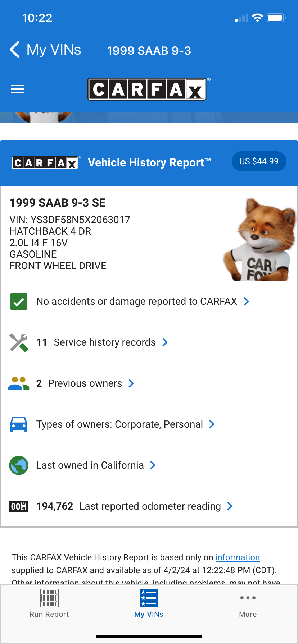The height and width of the screenshot is (644, 298).
Task: Tap the back arrow to My VINs
Action: tap(15, 50)
